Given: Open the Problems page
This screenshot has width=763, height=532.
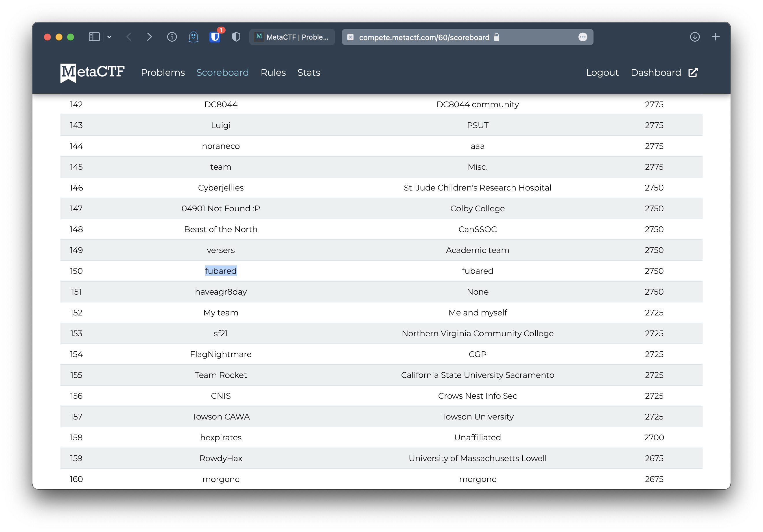Looking at the screenshot, I should tap(163, 73).
